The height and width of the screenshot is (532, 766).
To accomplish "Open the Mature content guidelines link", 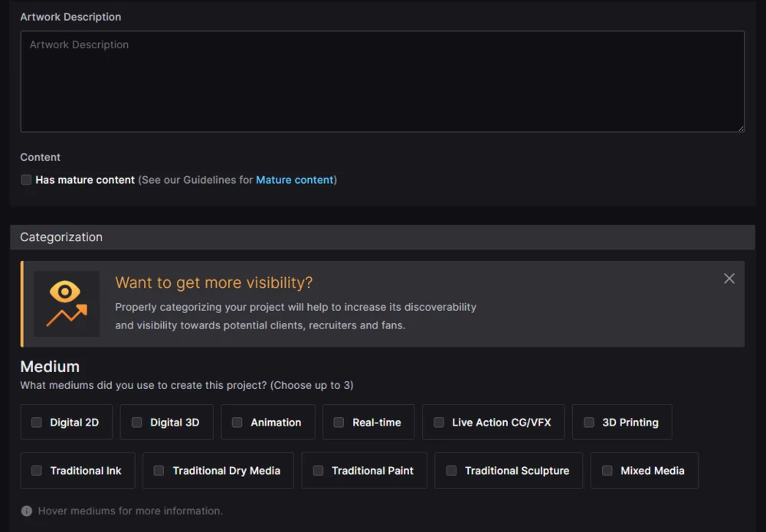I will pyautogui.click(x=294, y=180).
